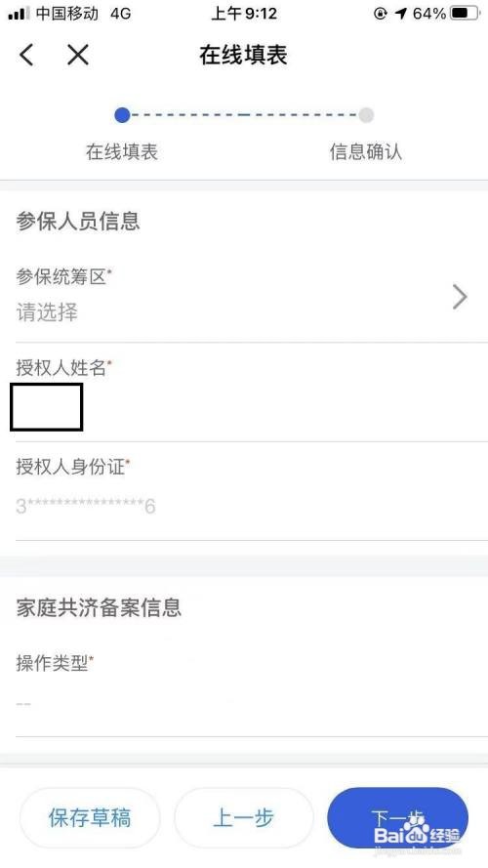488x868 pixels.
Task: Click the 授权人身份证 ID number field
Action: tap(251, 492)
